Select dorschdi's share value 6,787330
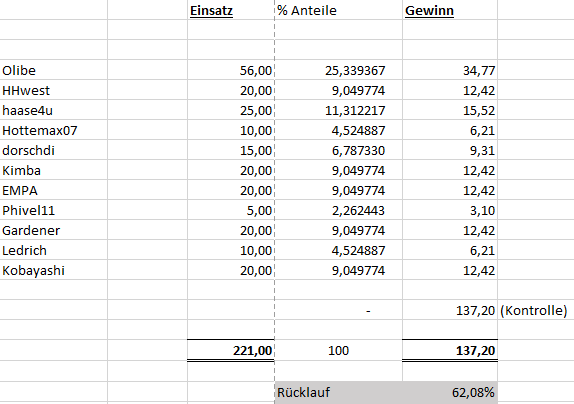This screenshot has width=574, height=404. [338, 150]
